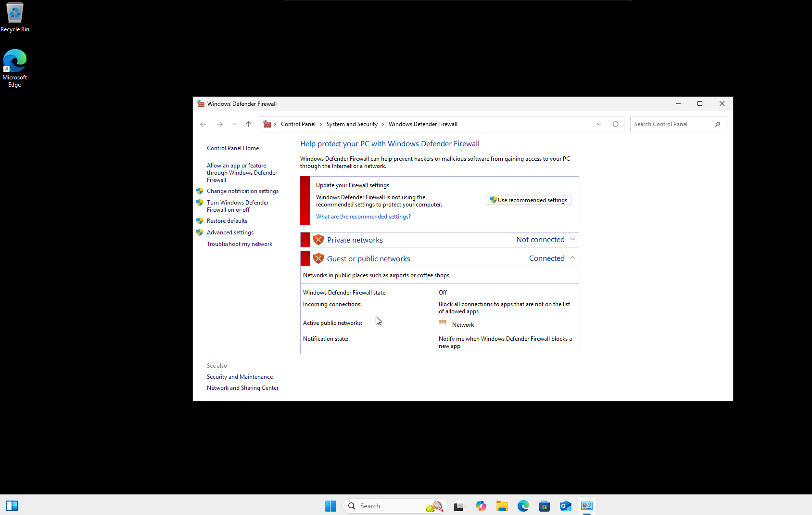Click the Not connected status text
This screenshot has height=515, width=812.
540,239
